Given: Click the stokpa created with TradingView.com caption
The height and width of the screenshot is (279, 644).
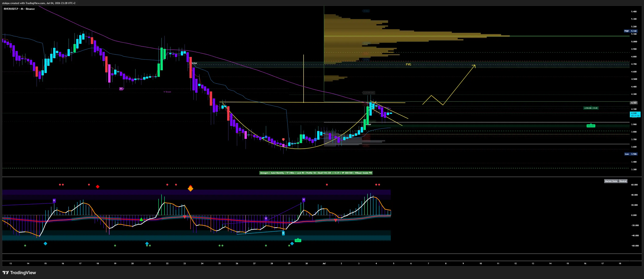Looking at the screenshot, I should (x=39, y=3).
